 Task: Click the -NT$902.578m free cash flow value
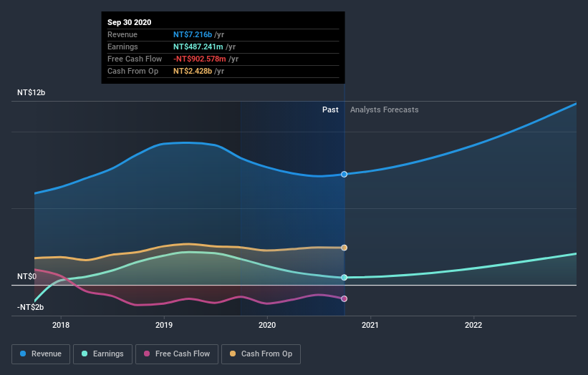[200, 59]
